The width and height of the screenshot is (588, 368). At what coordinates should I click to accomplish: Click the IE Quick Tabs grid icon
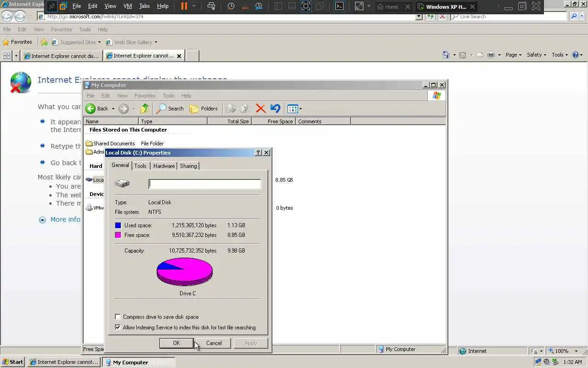click(x=6, y=56)
